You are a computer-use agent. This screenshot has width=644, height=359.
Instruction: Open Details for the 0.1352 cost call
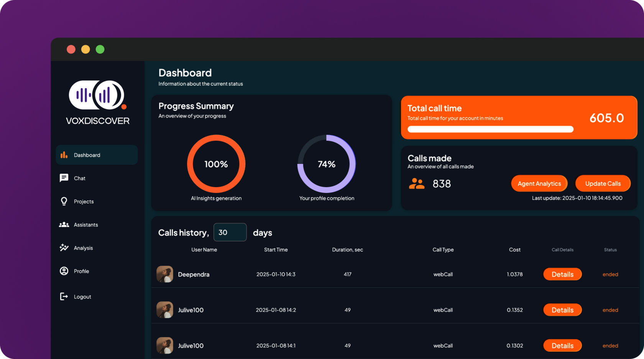click(x=562, y=310)
